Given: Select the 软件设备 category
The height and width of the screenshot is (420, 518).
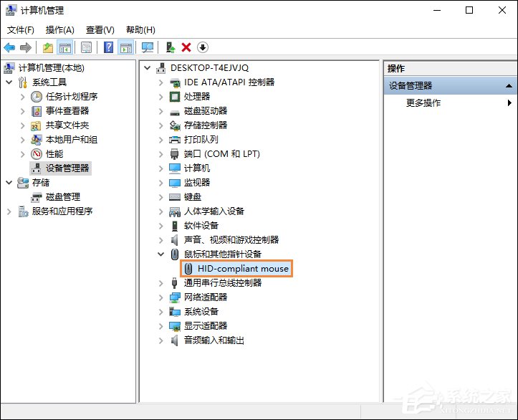Looking at the screenshot, I should coord(201,226).
